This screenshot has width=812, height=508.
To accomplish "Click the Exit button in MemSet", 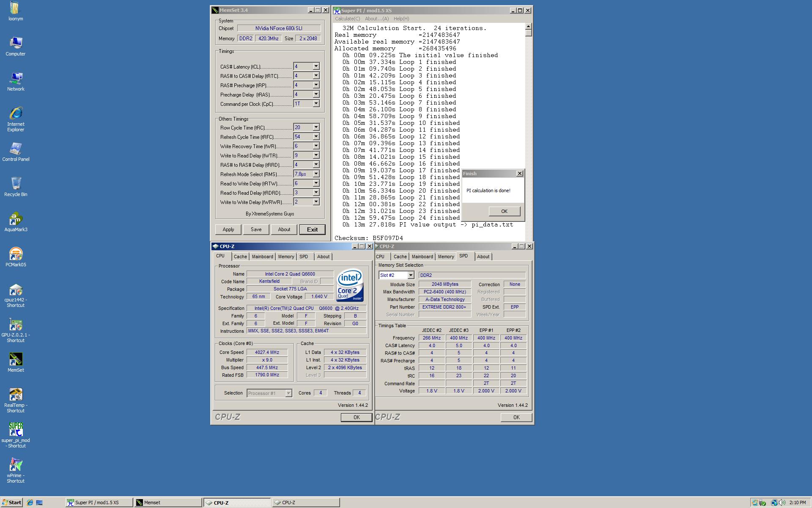I will click(312, 229).
